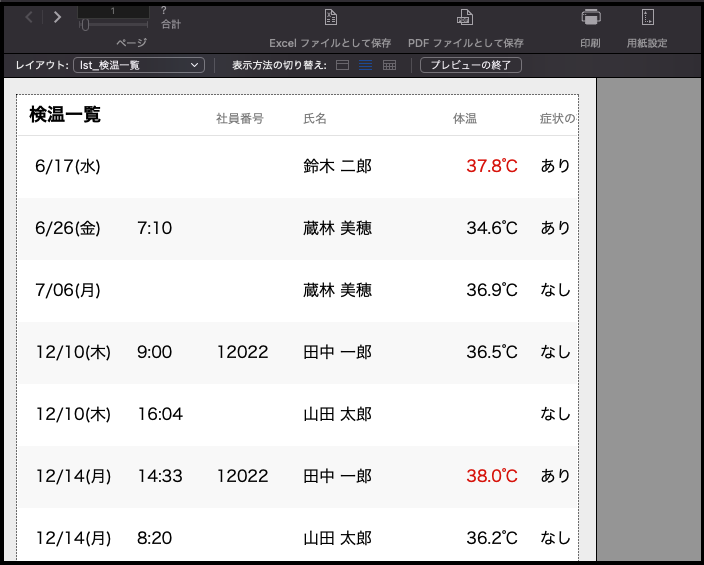Click the 検温一覧 report title
The width and height of the screenshot is (704, 565).
(65, 115)
